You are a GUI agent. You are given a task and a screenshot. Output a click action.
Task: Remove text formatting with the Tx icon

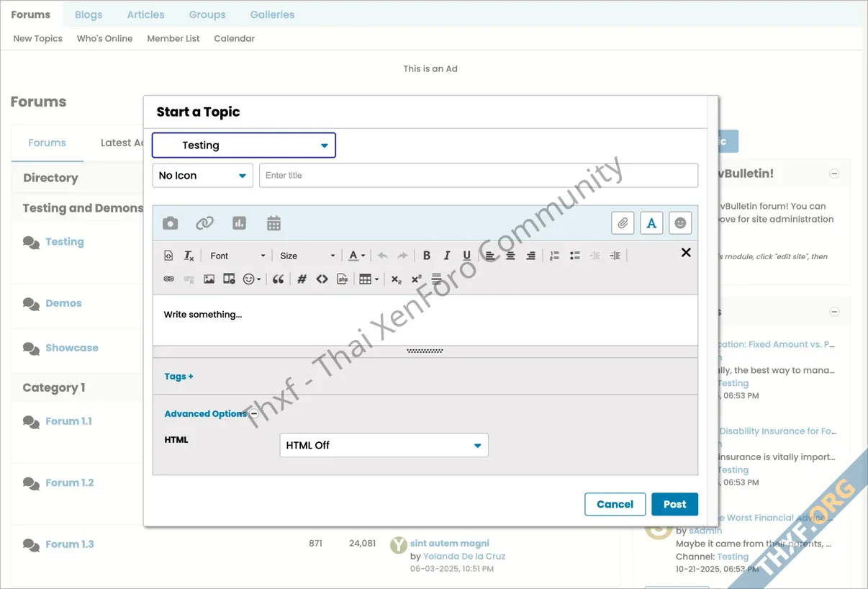click(189, 255)
